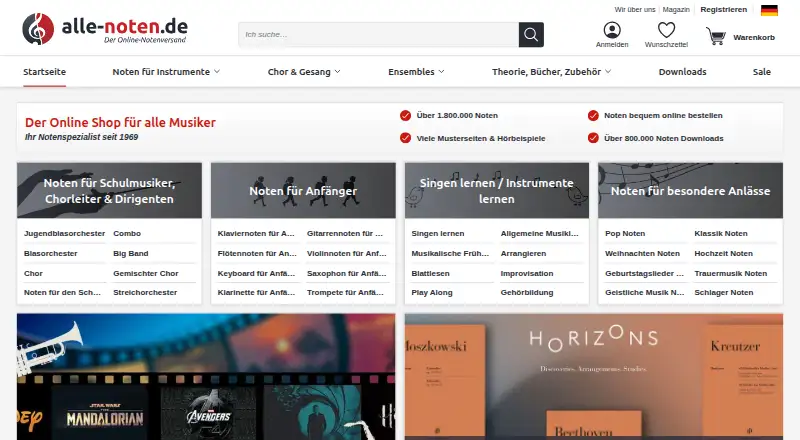Screen dimensions: 800x440
Task: Open 'Musikalische Früh...' link
Action: [450, 253]
